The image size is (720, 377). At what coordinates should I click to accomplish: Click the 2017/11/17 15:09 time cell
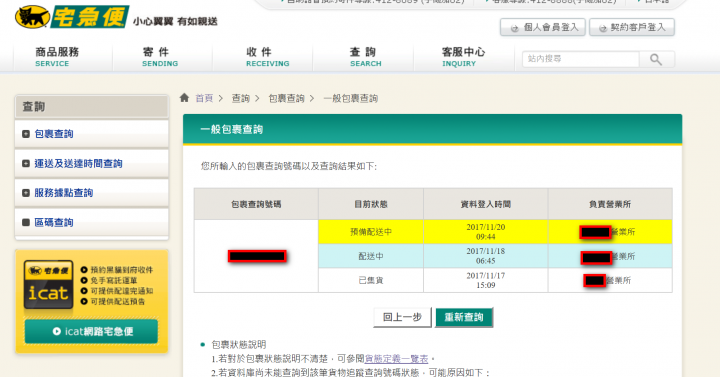tap(485, 280)
